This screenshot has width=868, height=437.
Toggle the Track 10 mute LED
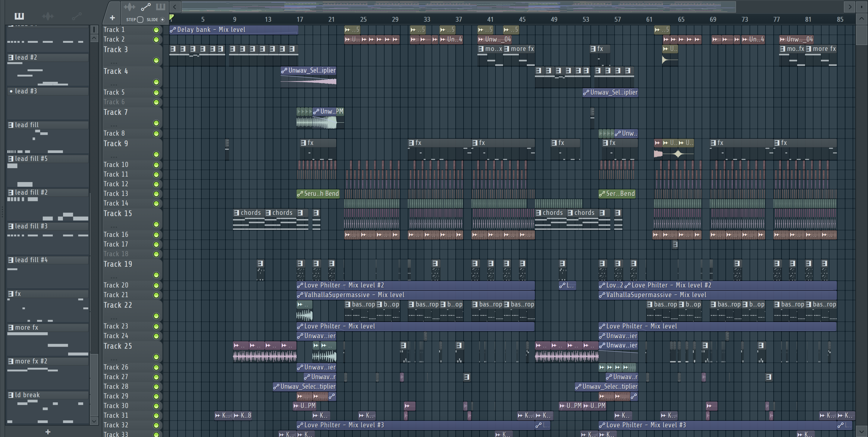coord(156,165)
